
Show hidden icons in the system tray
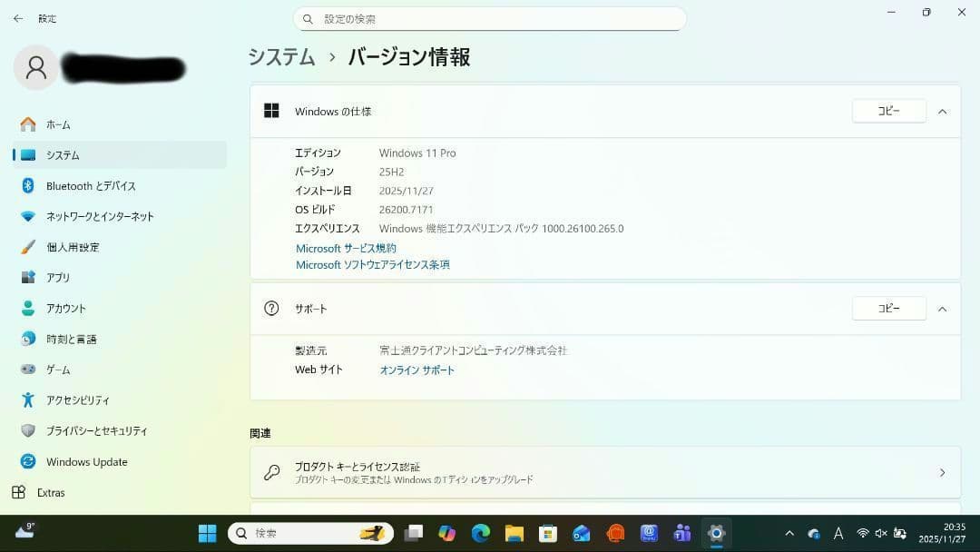[789, 533]
